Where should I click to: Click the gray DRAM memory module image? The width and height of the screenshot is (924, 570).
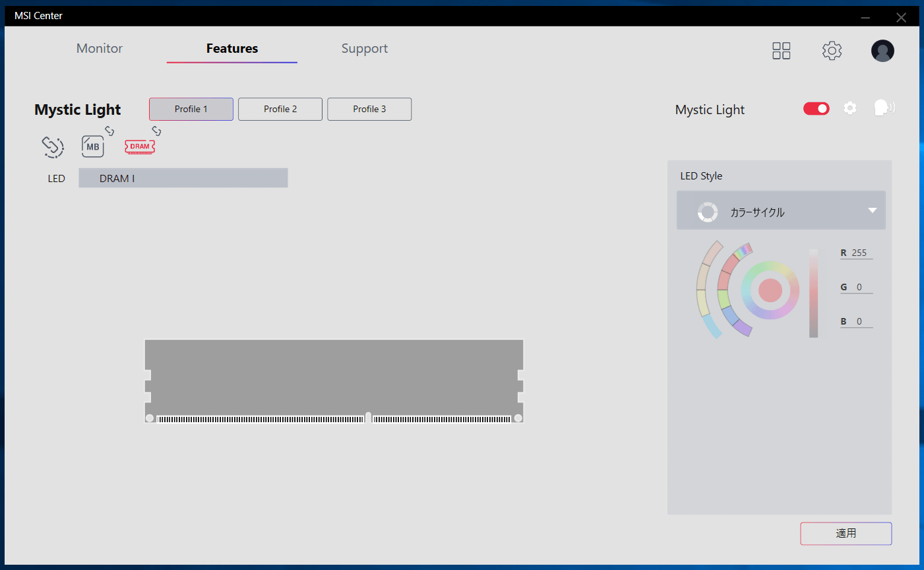pyautogui.click(x=334, y=381)
